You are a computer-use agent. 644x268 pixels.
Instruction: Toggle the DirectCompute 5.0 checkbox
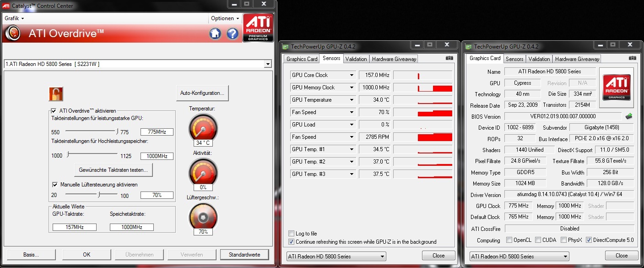589,240
